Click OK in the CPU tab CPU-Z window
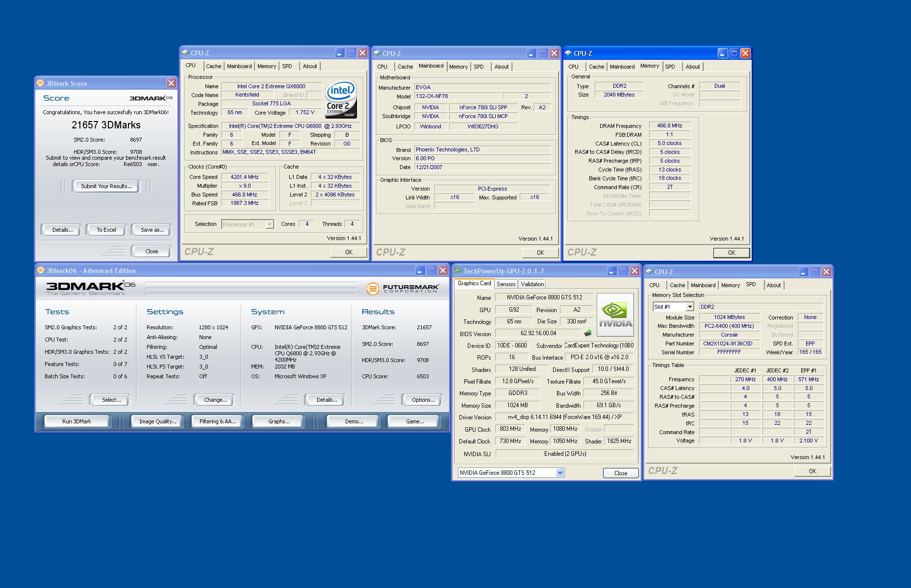This screenshot has height=588, width=911. coord(349,252)
